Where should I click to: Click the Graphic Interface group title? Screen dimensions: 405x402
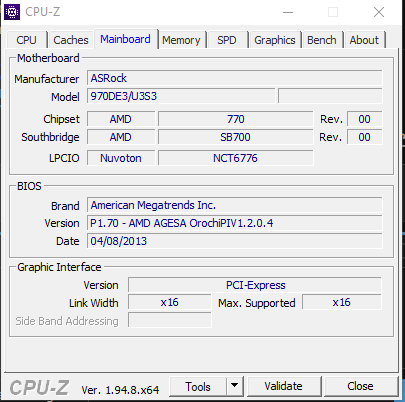[x=59, y=267]
